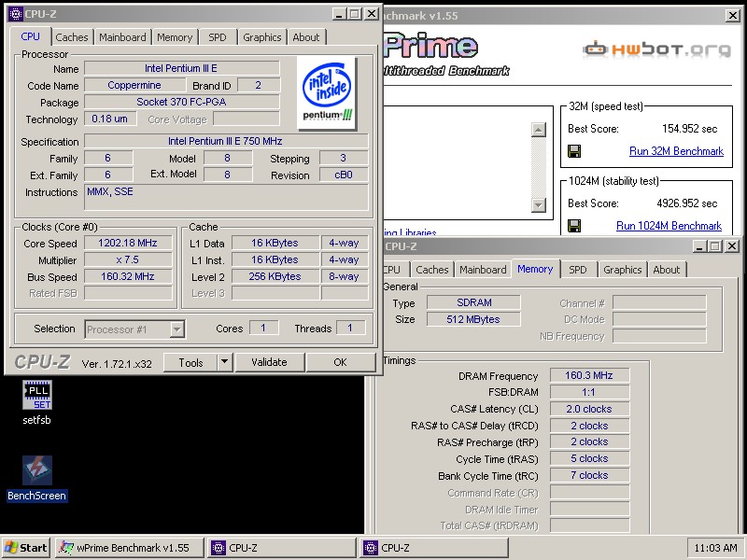Image resolution: width=747 pixels, height=560 pixels.
Task: Open Graphics tab in the second CPU-Z window
Action: tap(622, 270)
